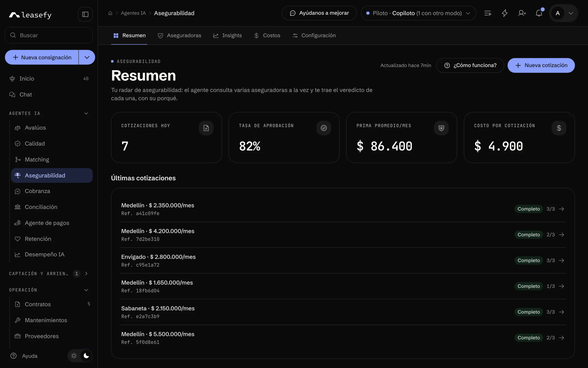This screenshot has width=588, height=368.
Task: Click Ayúdanos a mejorar button
Action: click(x=319, y=13)
